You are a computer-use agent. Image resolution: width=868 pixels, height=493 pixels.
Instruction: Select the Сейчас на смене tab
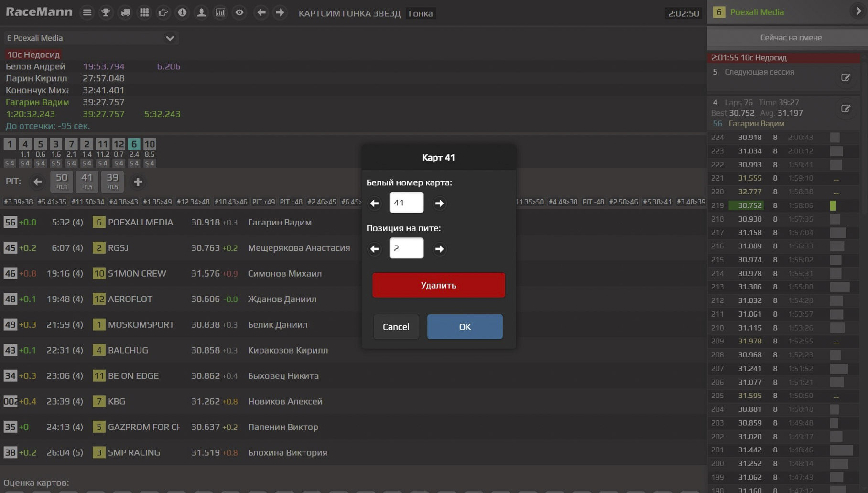(791, 38)
